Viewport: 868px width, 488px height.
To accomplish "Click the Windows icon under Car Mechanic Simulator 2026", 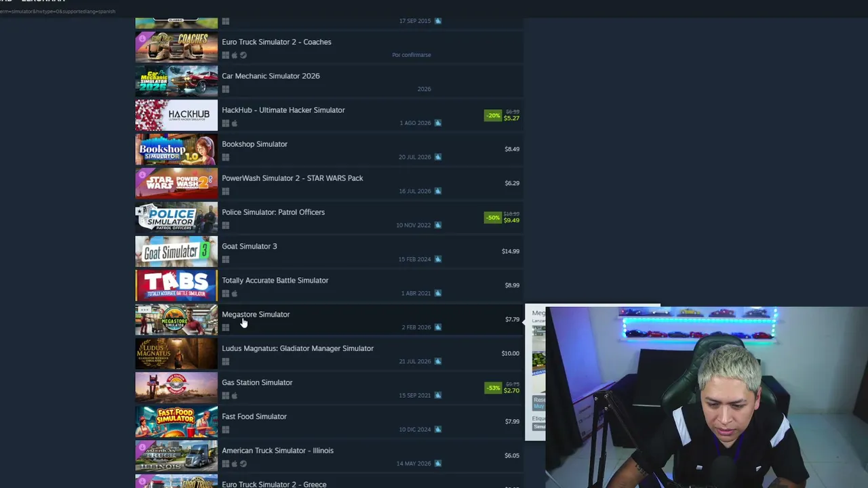I will 226,89.
